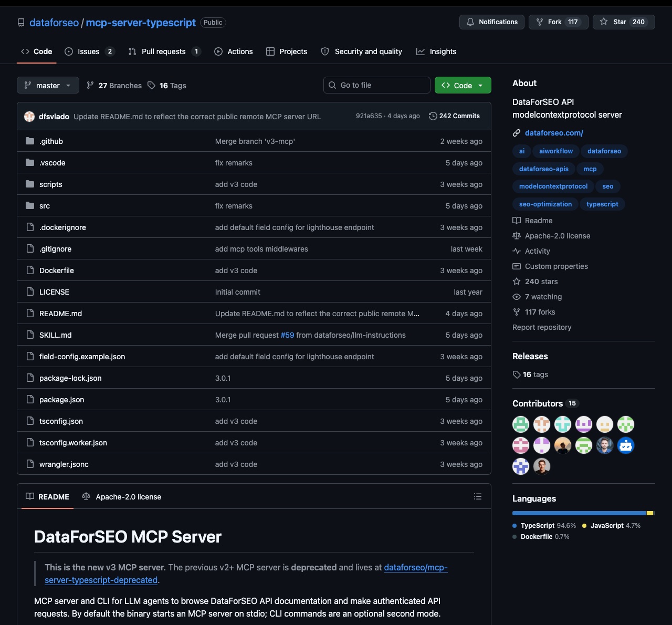Open the README outline menu icon

(478, 496)
